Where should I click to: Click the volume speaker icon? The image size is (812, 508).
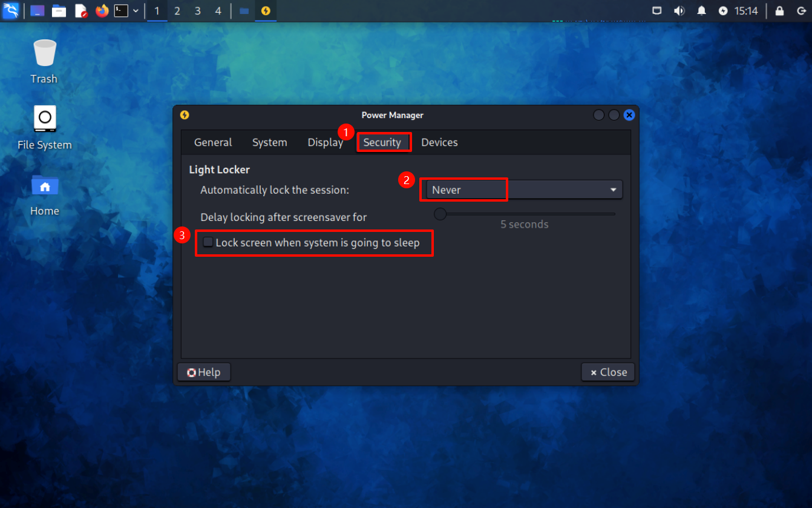[x=679, y=11]
